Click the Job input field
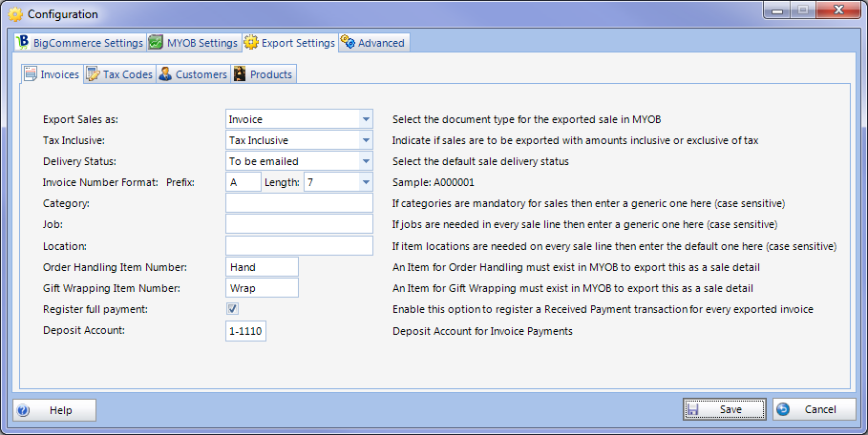 click(x=299, y=224)
